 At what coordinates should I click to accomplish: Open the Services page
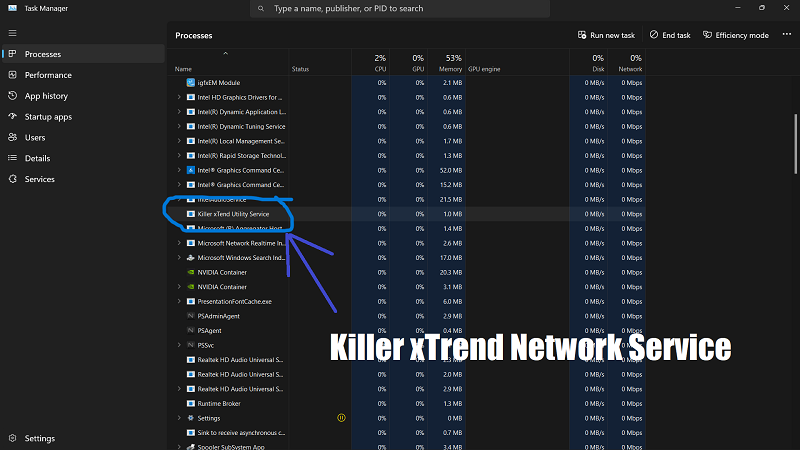(x=84, y=179)
